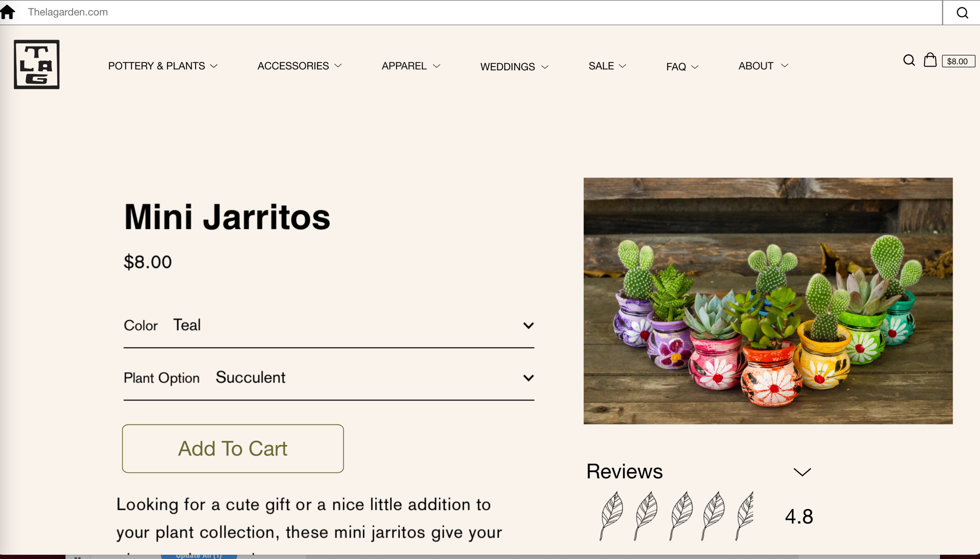Click Add To Cart button

233,448
